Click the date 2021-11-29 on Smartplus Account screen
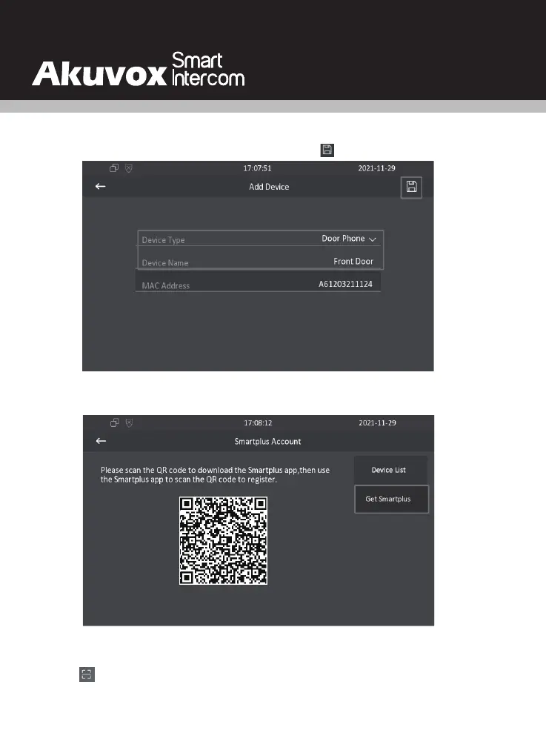Image resolution: width=546 pixels, height=756 pixels. point(377,422)
